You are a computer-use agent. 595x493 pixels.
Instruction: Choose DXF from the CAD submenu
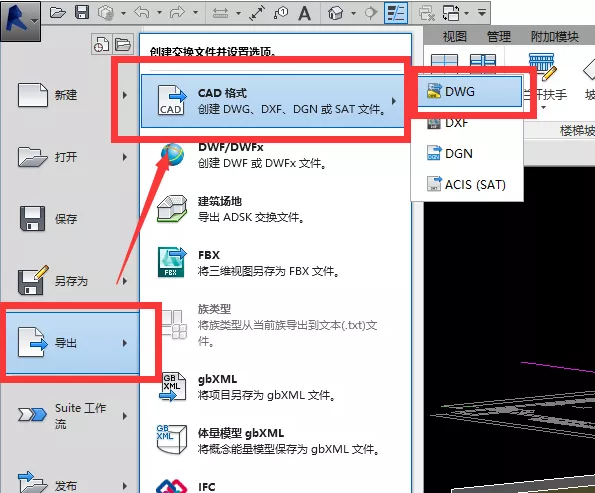tap(467, 123)
